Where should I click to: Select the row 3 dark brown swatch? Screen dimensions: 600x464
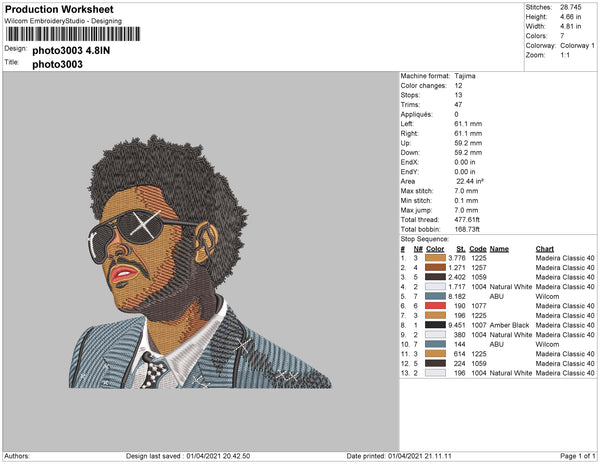click(435, 277)
